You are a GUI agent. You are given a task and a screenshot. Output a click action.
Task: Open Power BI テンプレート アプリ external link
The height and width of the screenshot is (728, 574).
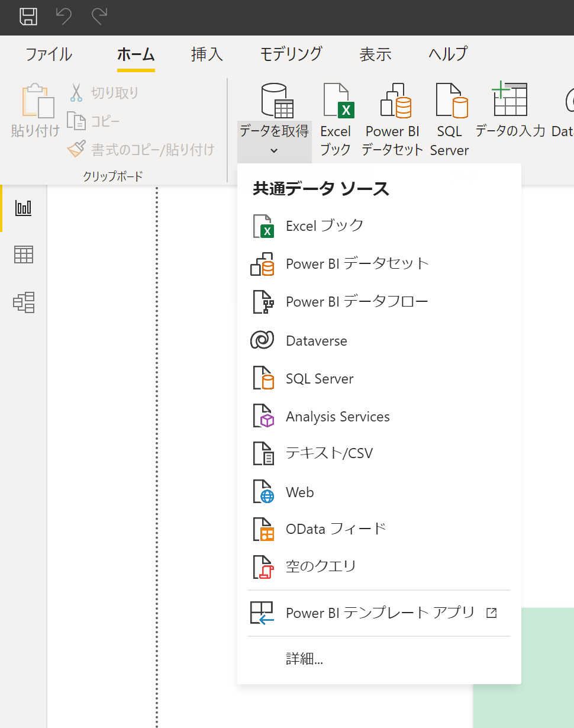coord(380,613)
